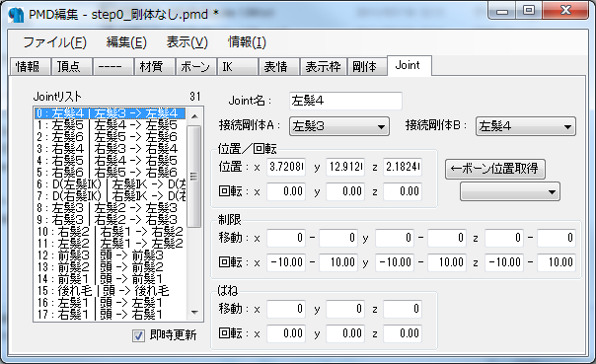
Task: Select joint row 15 : 後れ毛
Action: coord(110,291)
